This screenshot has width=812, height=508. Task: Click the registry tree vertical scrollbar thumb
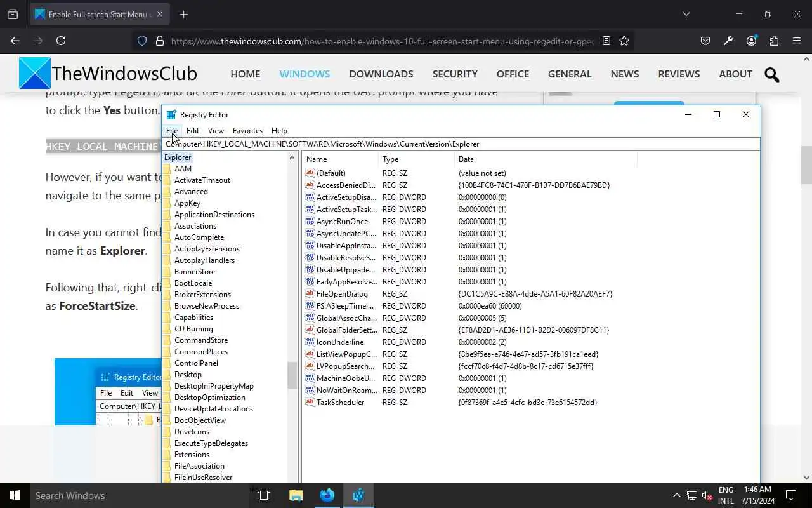point(292,375)
